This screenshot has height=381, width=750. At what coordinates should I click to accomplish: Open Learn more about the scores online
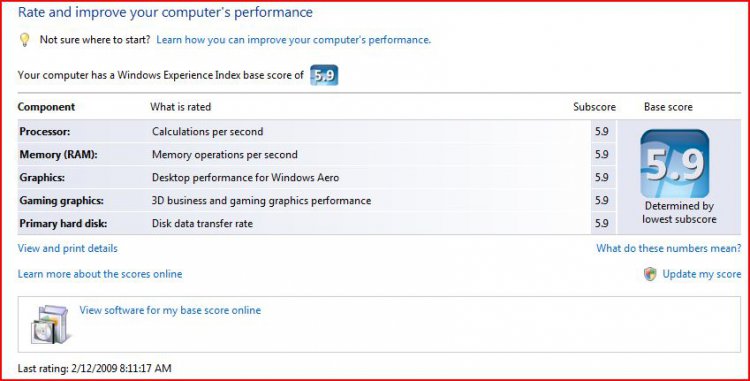100,274
